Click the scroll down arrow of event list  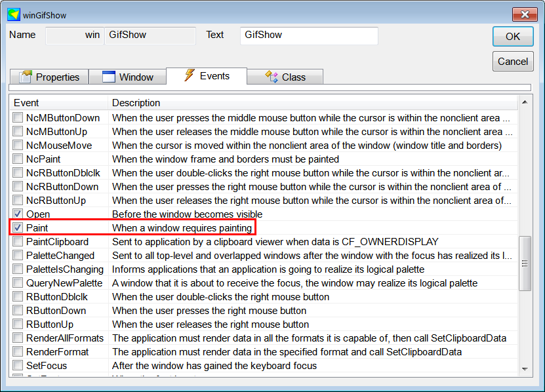[525, 369]
